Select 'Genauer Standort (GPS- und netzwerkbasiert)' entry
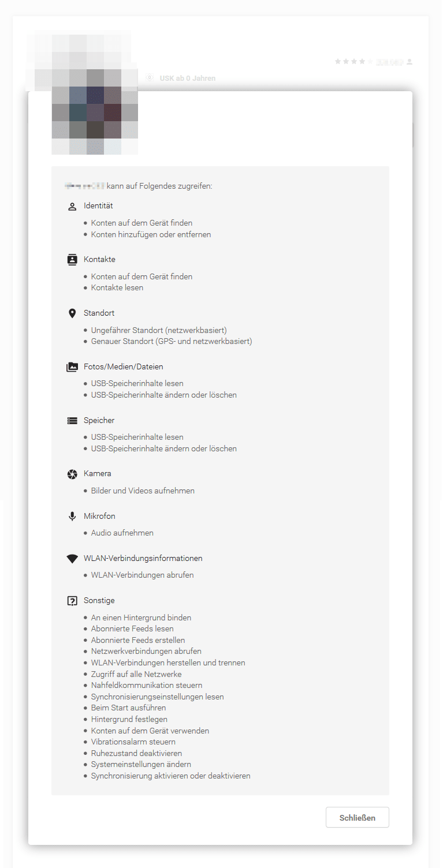The image size is (443, 868). coord(172,341)
